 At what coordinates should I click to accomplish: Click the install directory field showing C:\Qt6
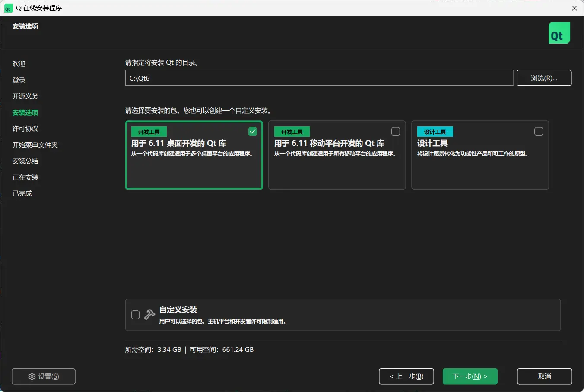click(319, 78)
